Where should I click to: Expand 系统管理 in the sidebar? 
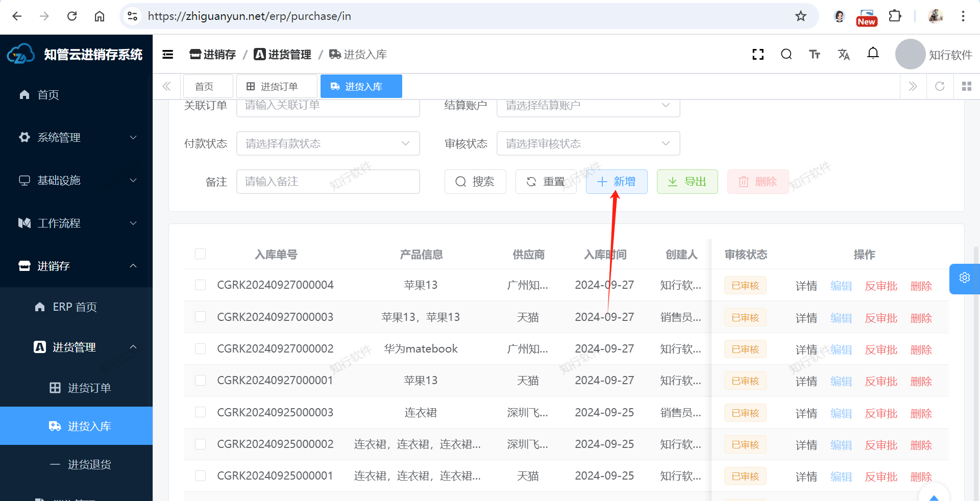pyautogui.click(x=77, y=137)
